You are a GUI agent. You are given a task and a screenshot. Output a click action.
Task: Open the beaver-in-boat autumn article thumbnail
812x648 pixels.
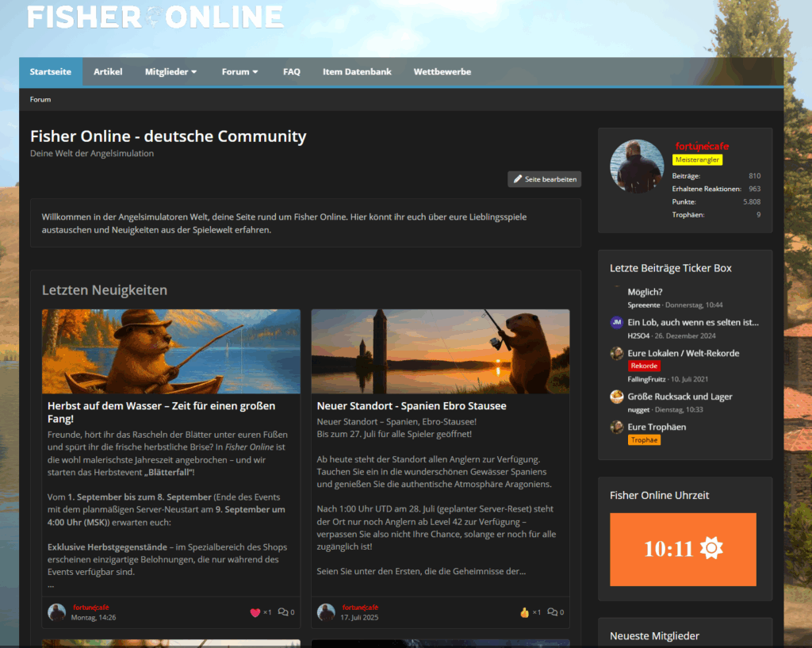click(x=171, y=351)
